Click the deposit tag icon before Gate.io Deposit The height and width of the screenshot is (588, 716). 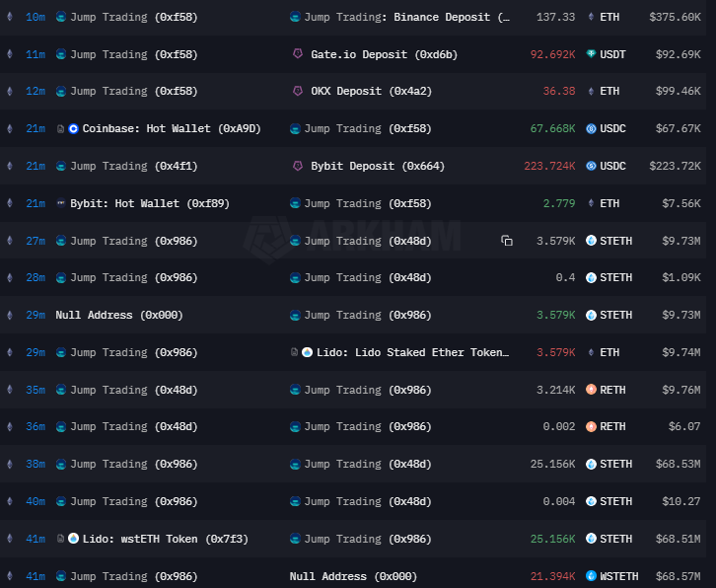tap(298, 54)
